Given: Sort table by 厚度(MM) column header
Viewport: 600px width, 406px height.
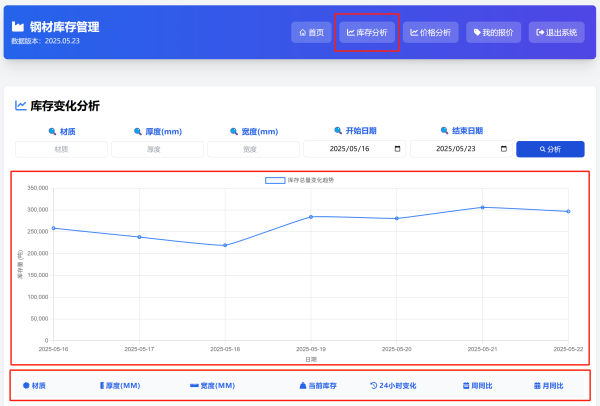Looking at the screenshot, I should 120,386.
